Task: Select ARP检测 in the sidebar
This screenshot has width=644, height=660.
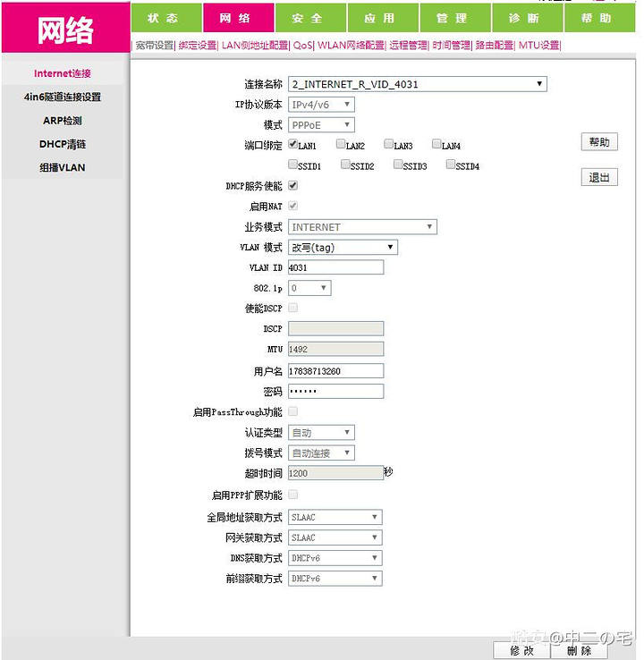Action: [x=63, y=121]
